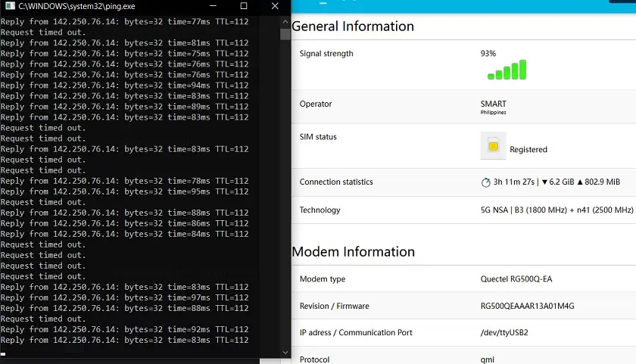Click the ping.exe console window icon

[10, 5]
